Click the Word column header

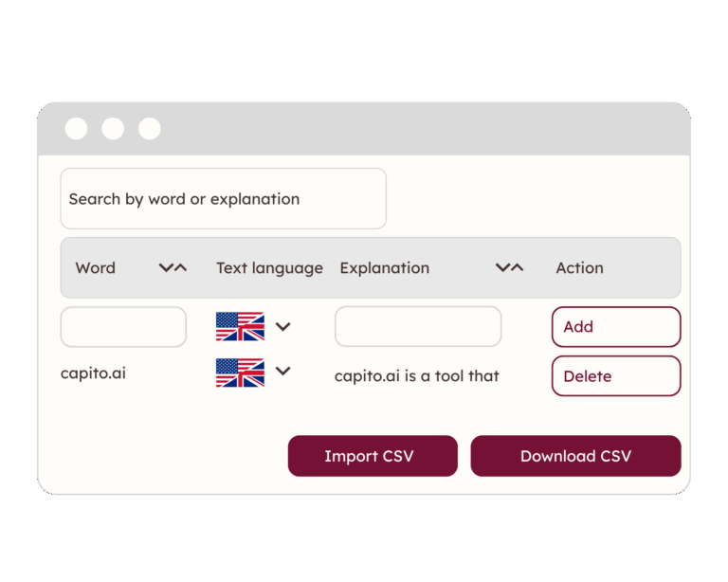click(96, 268)
